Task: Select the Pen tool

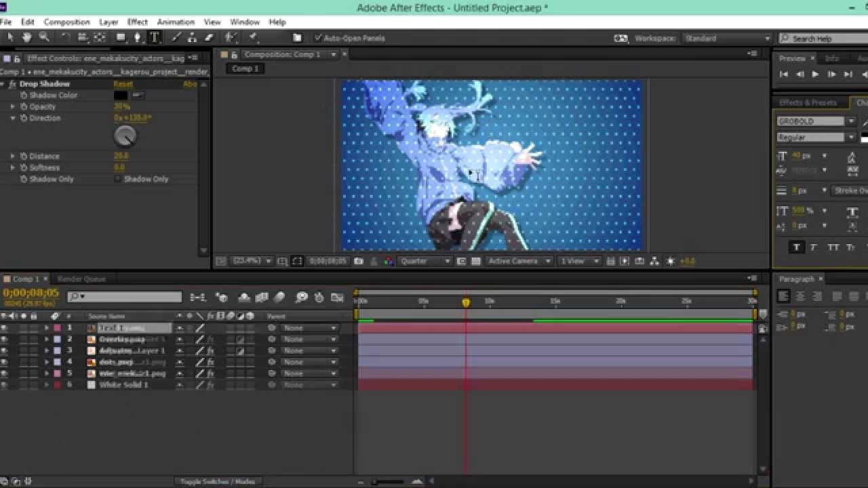Action: [138, 38]
